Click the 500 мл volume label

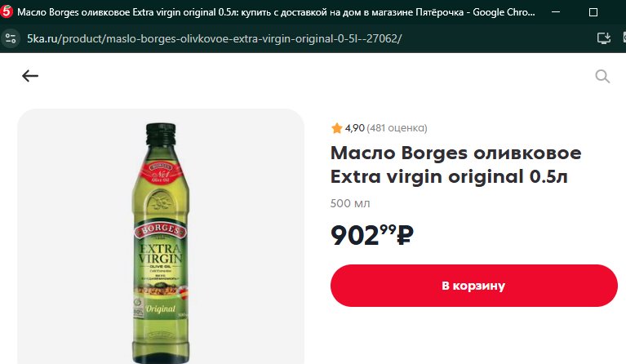350,203
